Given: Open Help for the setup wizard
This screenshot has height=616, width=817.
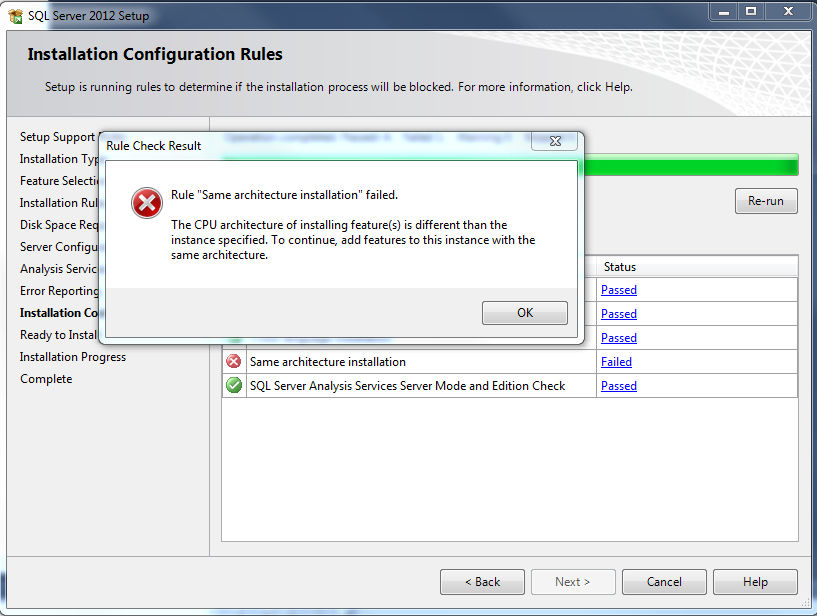Looking at the screenshot, I should tap(756, 582).
